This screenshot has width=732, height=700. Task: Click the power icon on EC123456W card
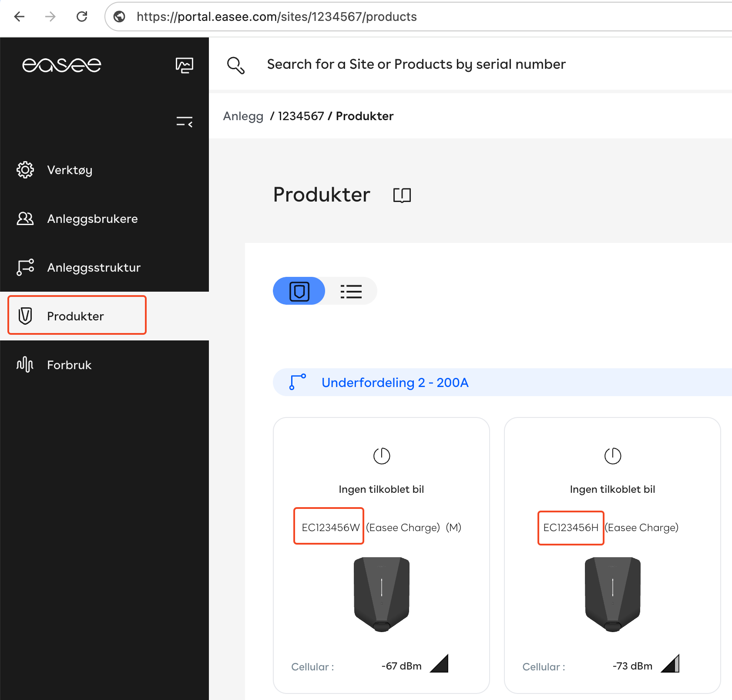click(382, 456)
